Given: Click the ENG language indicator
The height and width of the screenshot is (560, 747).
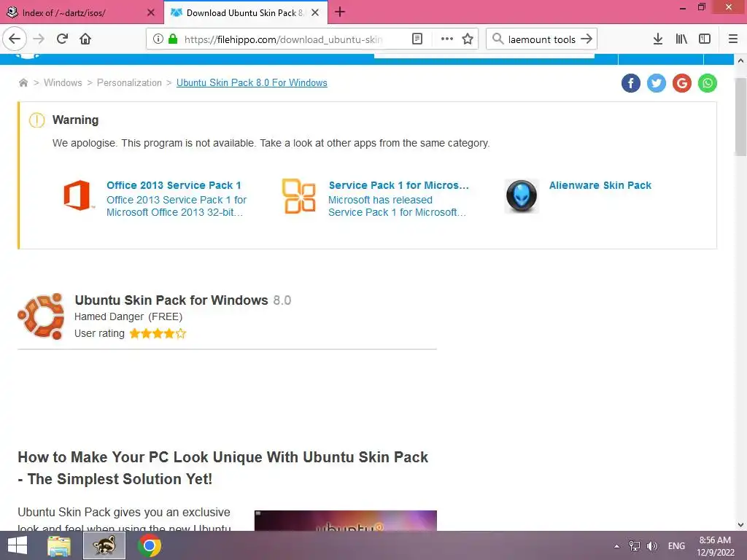Looking at the screenshot, I should pyautogui.click(x=676, y=546).
